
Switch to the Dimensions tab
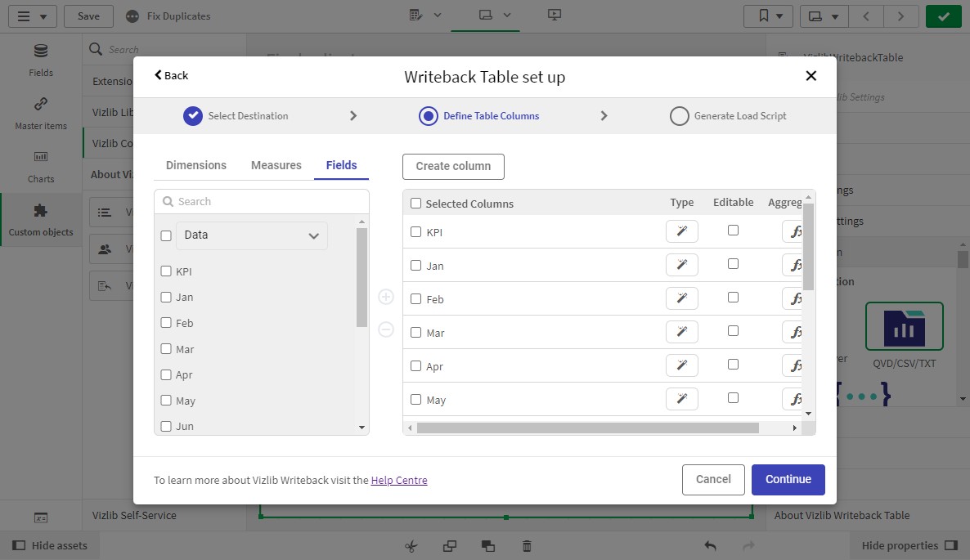196,165
